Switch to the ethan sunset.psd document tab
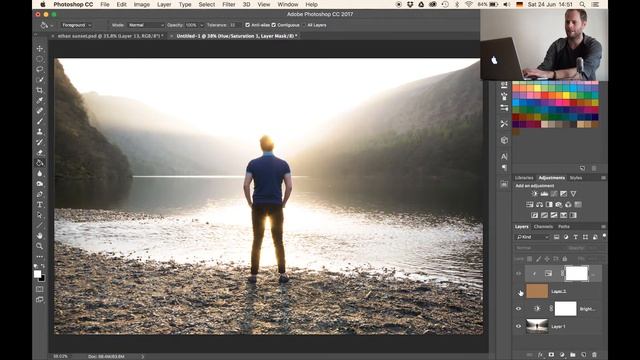 (110, 36)
